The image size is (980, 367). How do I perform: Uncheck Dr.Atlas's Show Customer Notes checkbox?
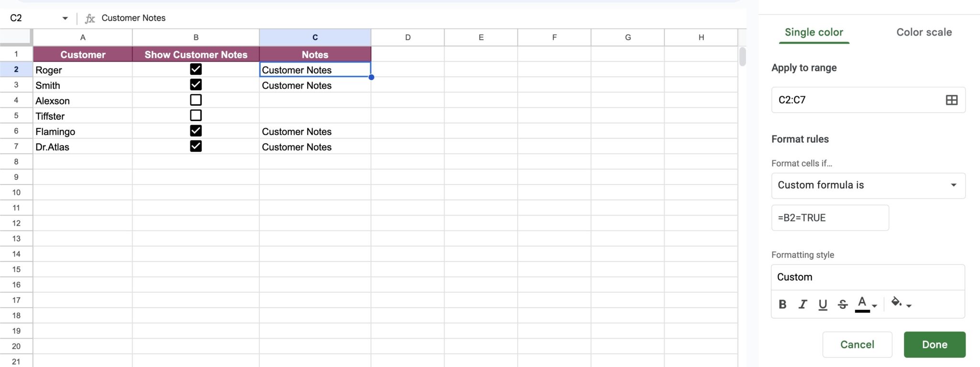[x=196, y=146]
